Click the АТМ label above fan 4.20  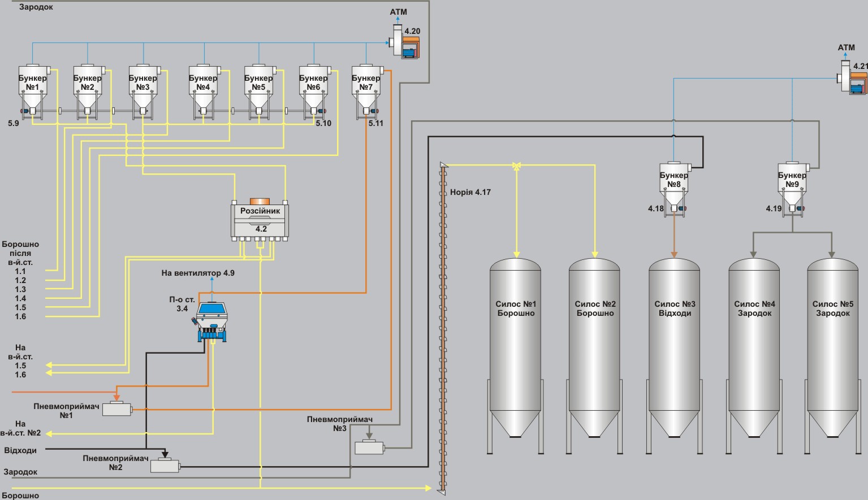click(398, 12)
